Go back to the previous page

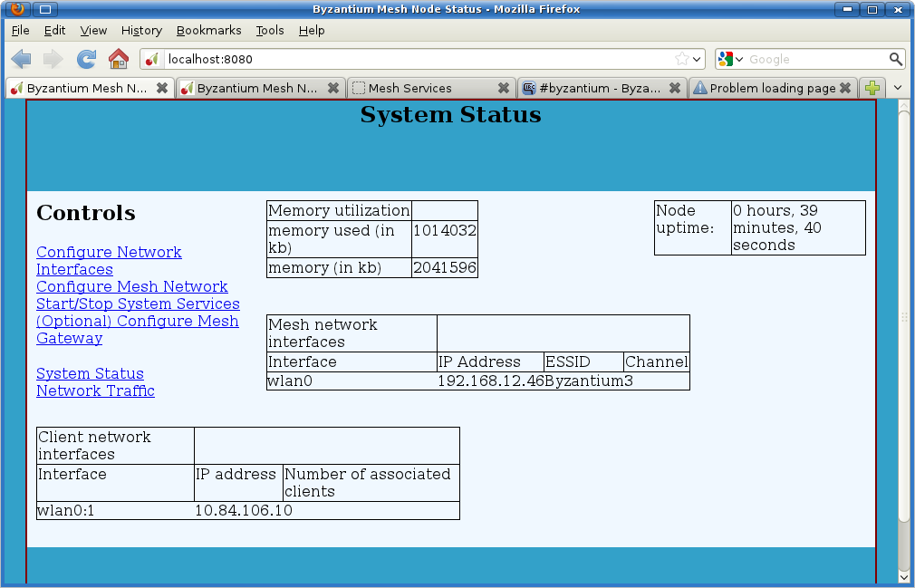click(22, 59)
